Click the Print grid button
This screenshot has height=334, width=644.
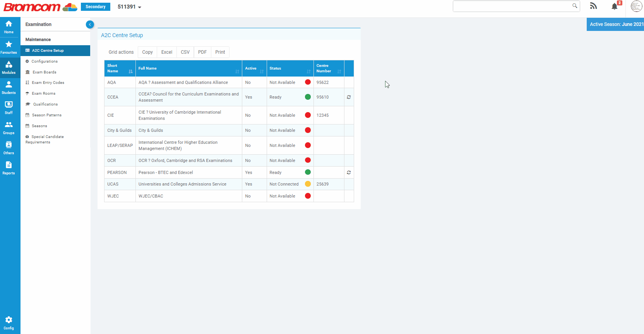point(220,52)
